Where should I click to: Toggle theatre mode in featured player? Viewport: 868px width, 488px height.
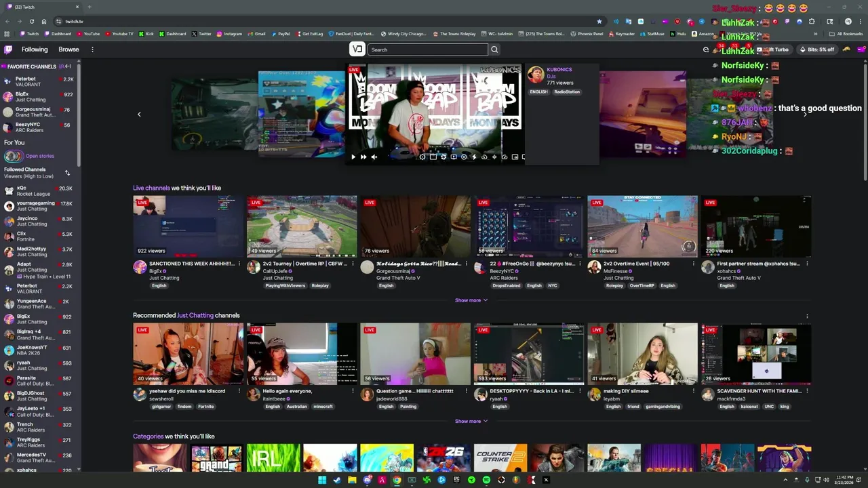tap(433, 157)
